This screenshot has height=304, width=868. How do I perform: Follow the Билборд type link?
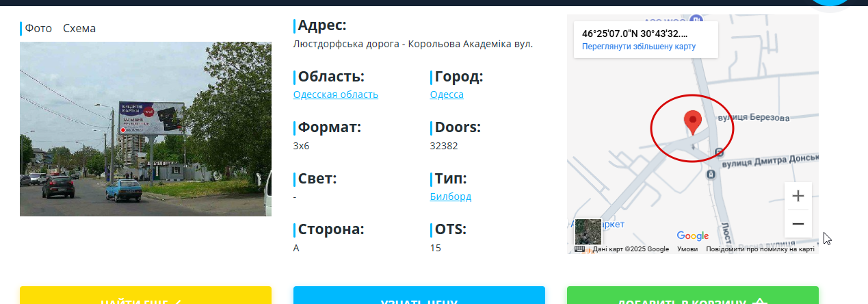[451, 197]
